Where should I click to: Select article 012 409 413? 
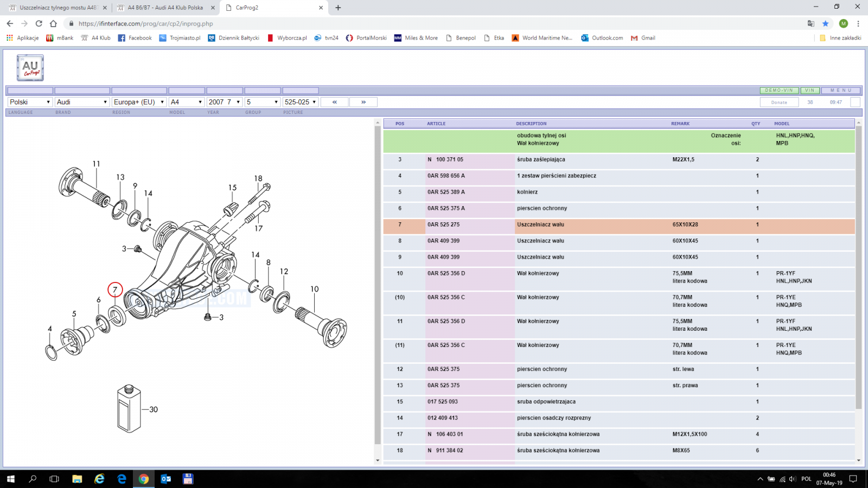[443, 418]
